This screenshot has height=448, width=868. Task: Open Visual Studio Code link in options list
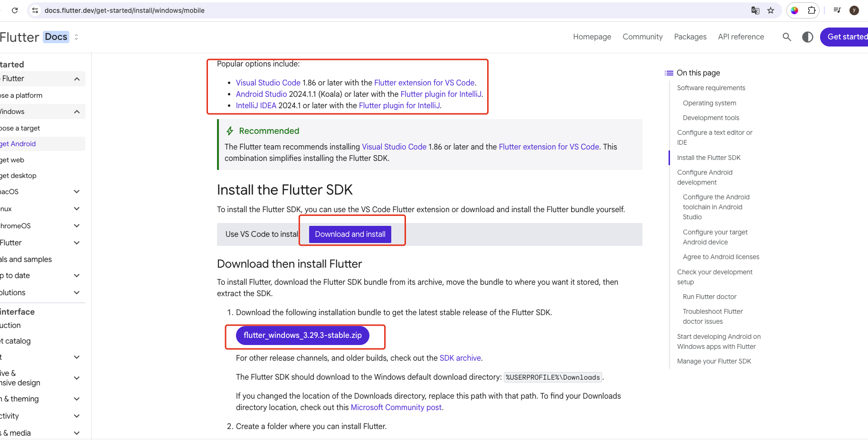[x=268, y=83]
